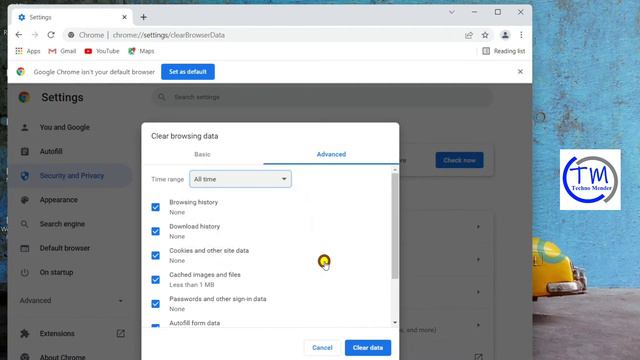Click the dialog scroll down arrow
Screen dimensions: 640x360
395,323
